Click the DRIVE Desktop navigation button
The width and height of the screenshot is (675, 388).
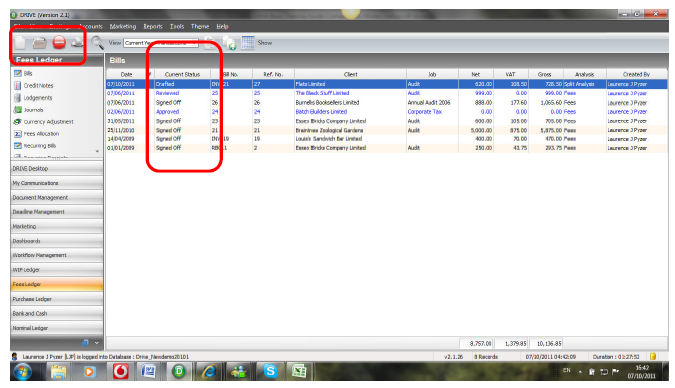click(x=57, y=168)
